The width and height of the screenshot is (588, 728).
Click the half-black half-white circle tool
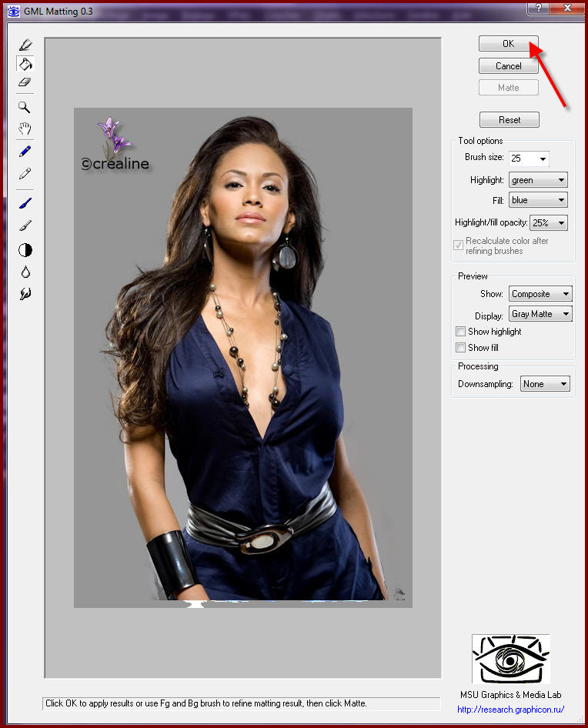click(x=25, y=250)
